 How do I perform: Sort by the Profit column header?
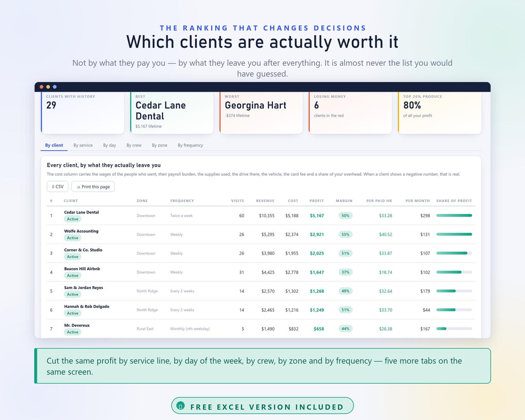click(x=316, y=201)
